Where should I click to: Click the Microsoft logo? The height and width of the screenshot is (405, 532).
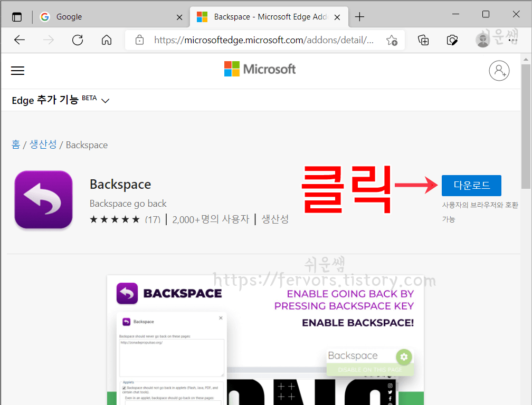pyautogui.click(x=260, y=69)
